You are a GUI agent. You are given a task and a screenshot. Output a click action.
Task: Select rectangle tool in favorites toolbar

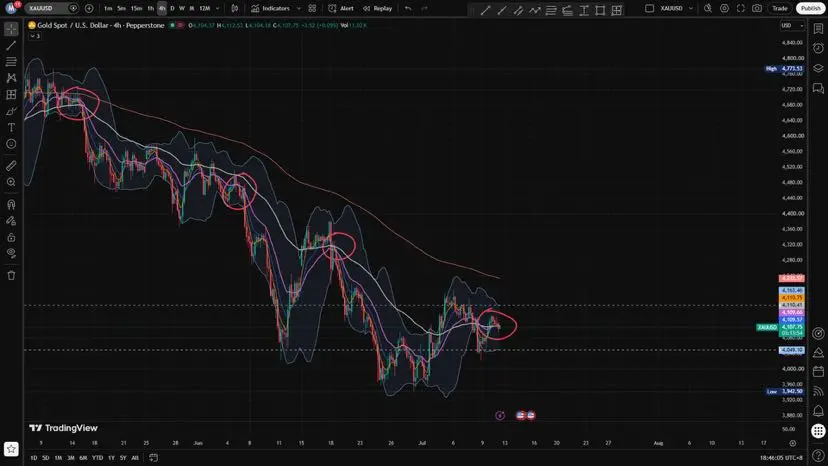[600, 10]
